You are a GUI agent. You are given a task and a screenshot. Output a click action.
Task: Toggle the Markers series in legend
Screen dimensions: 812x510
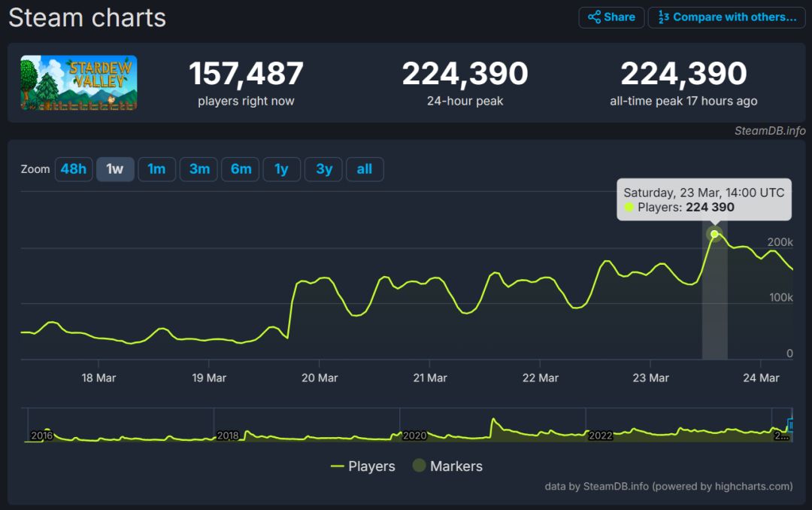447,466
